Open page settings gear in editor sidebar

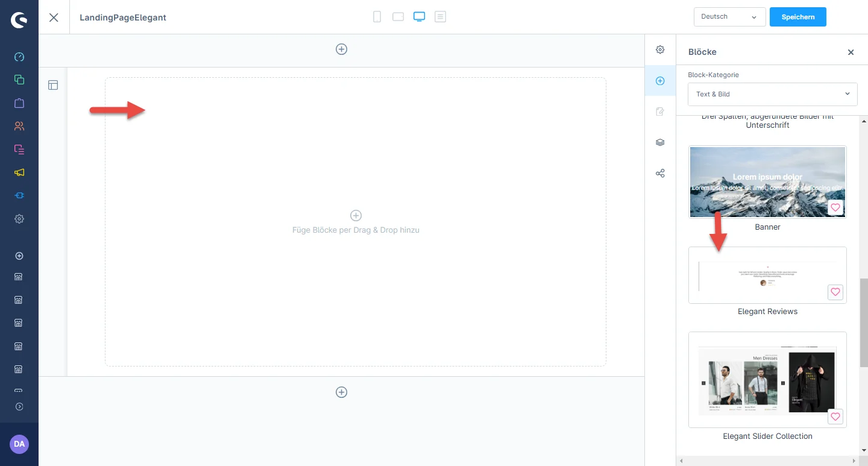tap(660, 49)
